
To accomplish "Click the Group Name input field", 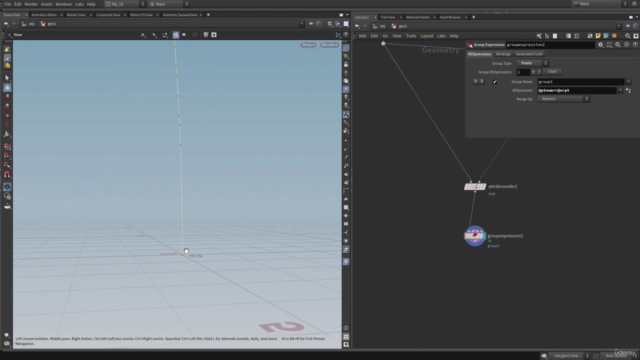I will point(581,82).
